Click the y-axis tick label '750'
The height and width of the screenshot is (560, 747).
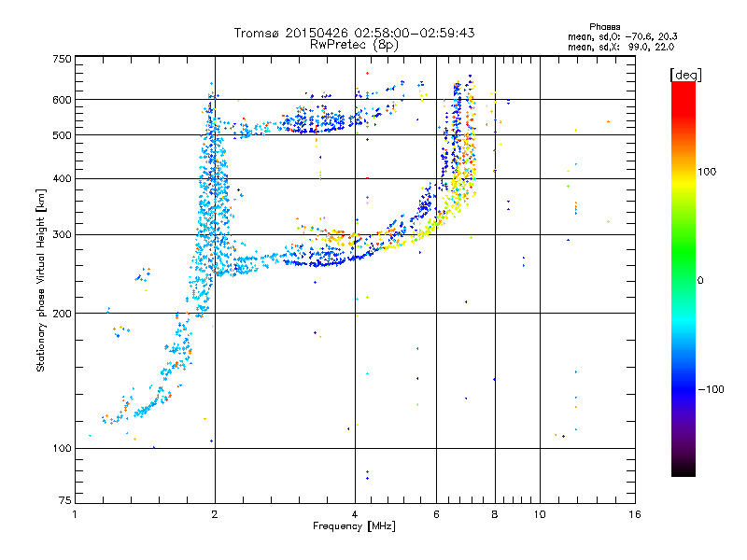62,59
